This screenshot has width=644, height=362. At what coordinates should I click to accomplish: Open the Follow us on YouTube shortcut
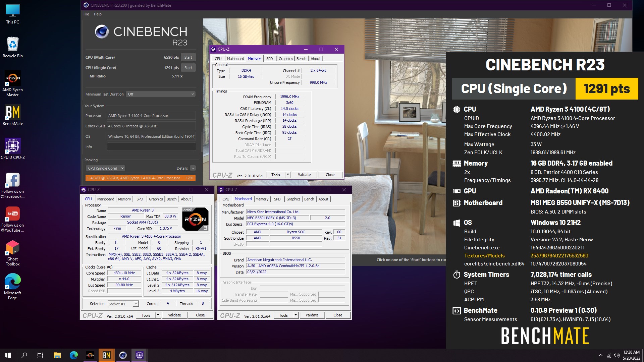click(13, 219)
